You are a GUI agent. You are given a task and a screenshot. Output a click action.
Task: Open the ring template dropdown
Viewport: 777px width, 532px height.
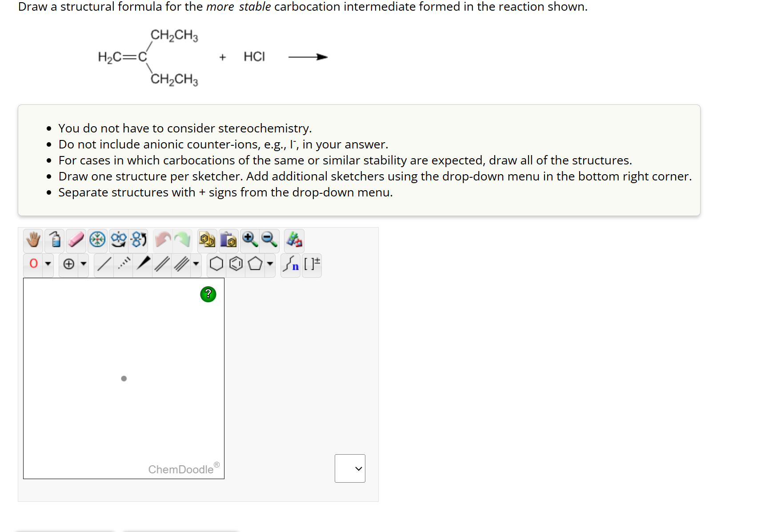tap(270, 264)
